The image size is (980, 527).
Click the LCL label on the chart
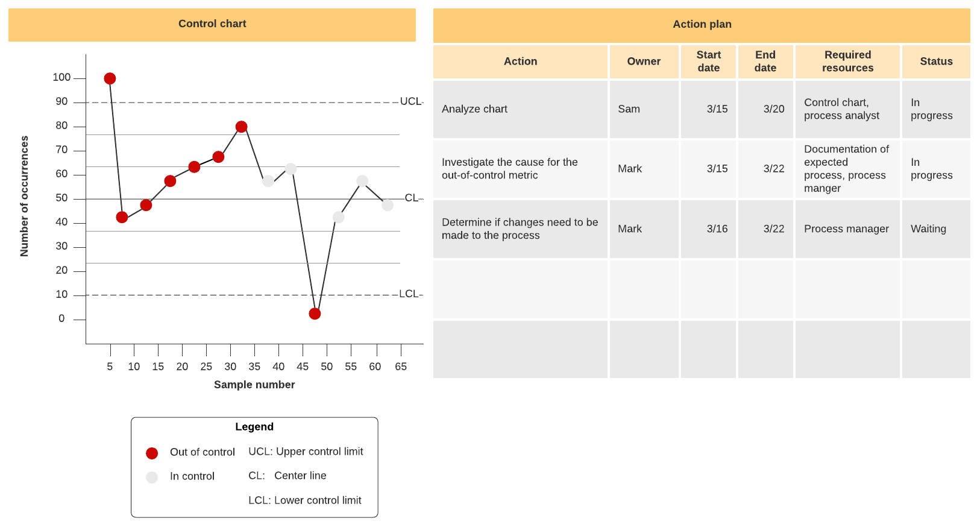pos(409,294)
